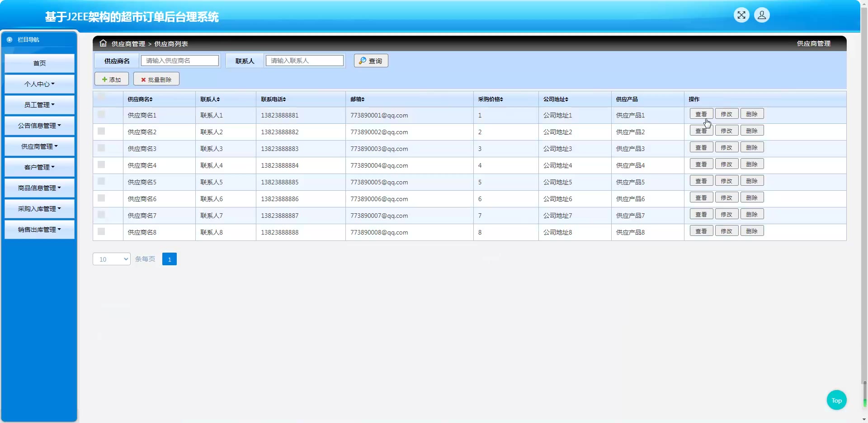The height and width of the screenshot is (423, 868).
Task: Click 供应商管理 breadcrumb link
Action: [x=128, y=44]
